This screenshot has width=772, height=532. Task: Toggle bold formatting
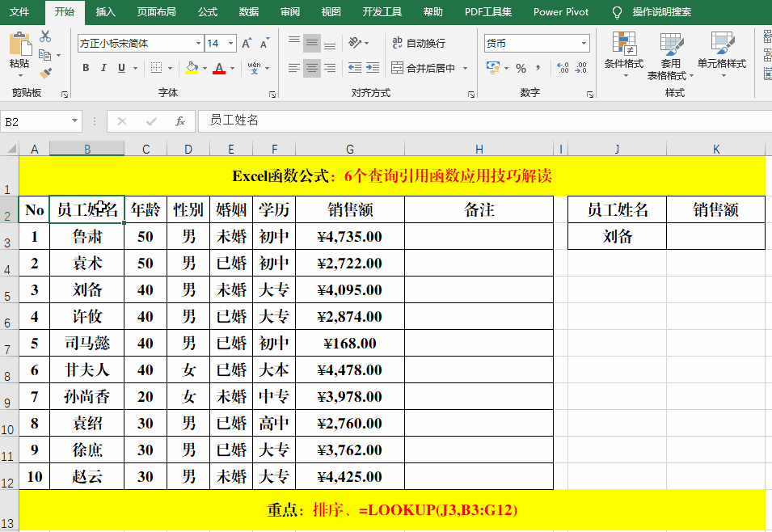[86, 68]
